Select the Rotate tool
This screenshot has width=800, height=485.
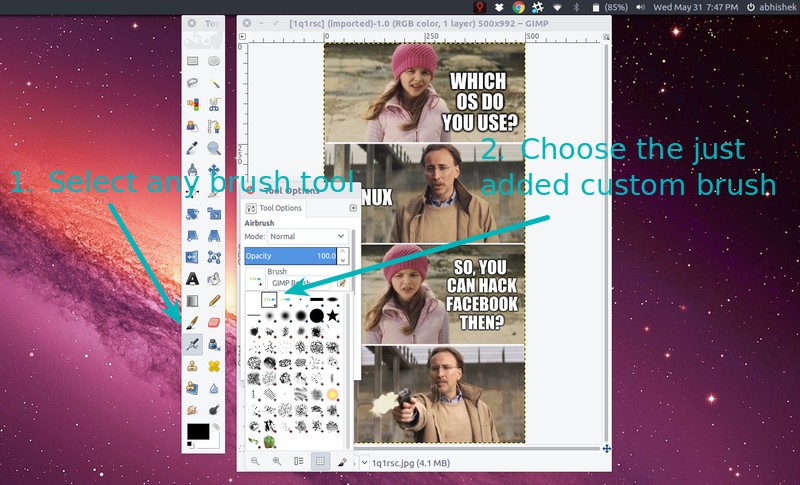click(192, 214)
